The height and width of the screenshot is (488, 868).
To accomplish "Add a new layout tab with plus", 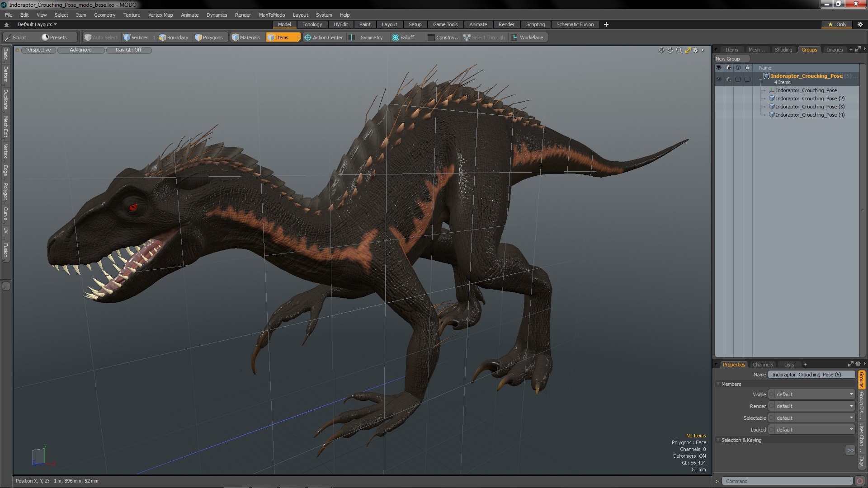I will point(606,24).
